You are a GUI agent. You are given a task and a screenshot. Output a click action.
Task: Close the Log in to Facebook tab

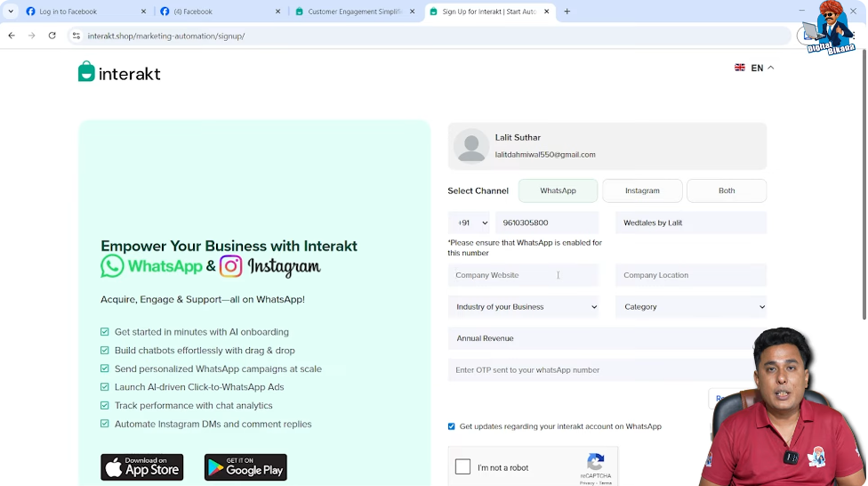143,11
